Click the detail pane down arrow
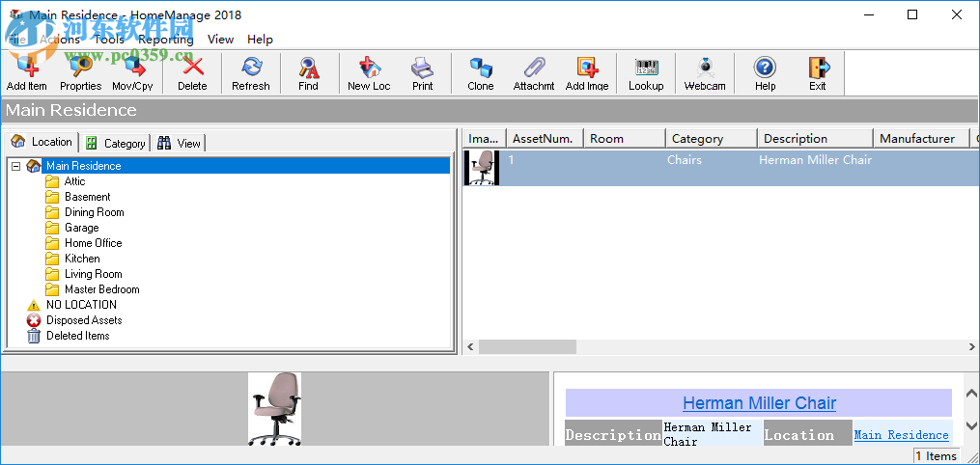980x465 pixels. [x=971, y=425]
